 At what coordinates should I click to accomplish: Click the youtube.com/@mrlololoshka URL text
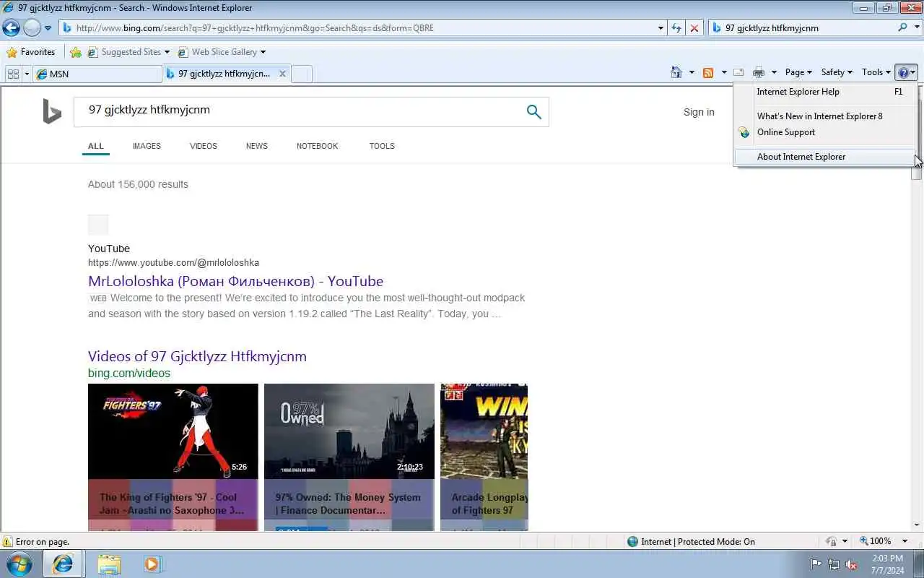point(173,263)
